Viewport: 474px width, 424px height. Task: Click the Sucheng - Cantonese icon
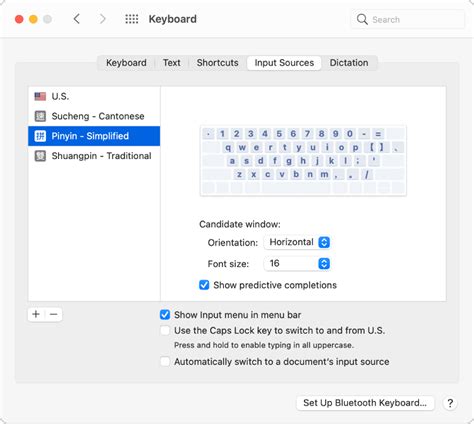click(x=40, y=116)
